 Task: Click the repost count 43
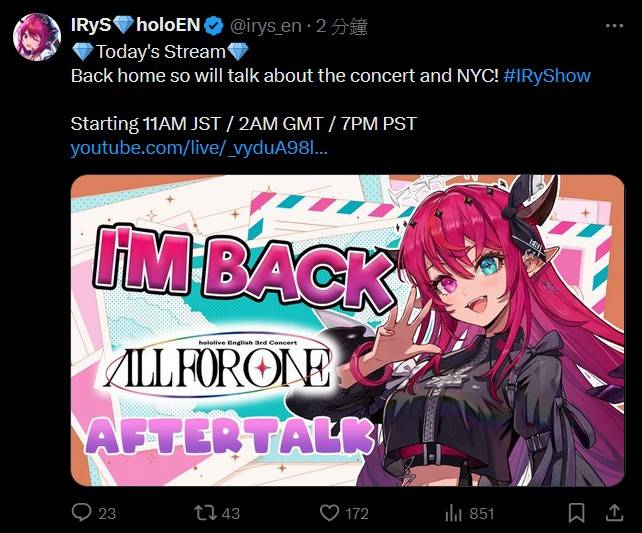231,513
